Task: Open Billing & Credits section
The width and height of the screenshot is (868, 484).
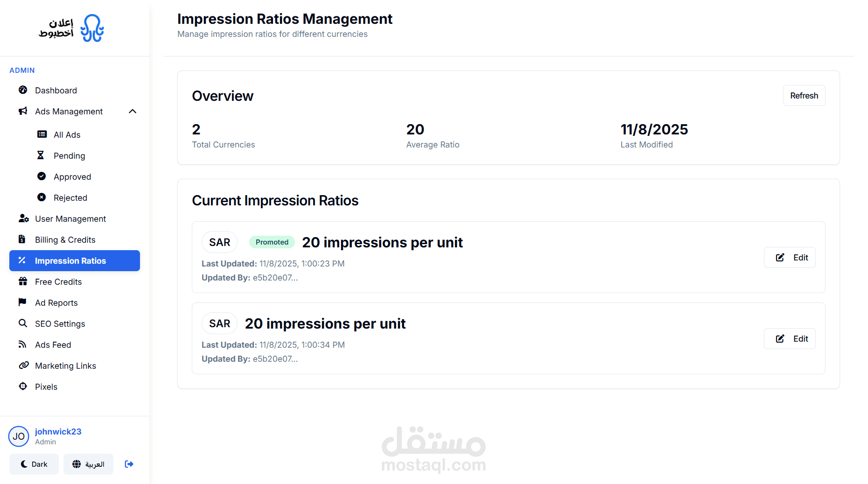Action: [x=75, y=239]
